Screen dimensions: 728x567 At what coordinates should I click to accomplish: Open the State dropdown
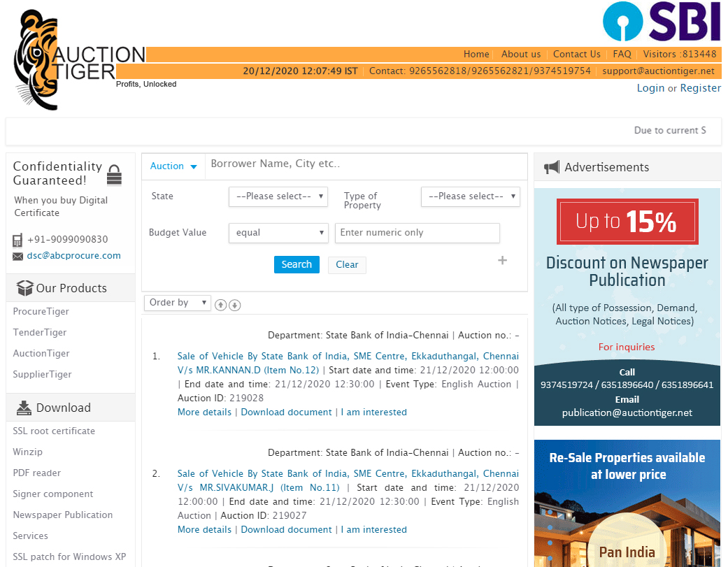[x=278, y=196]
